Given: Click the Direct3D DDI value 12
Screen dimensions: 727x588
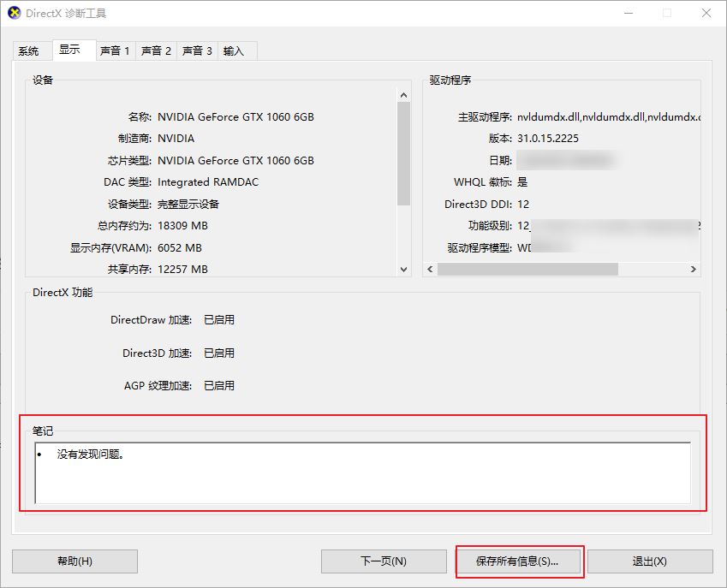Looking at the screenshot, I should [523, 205].
